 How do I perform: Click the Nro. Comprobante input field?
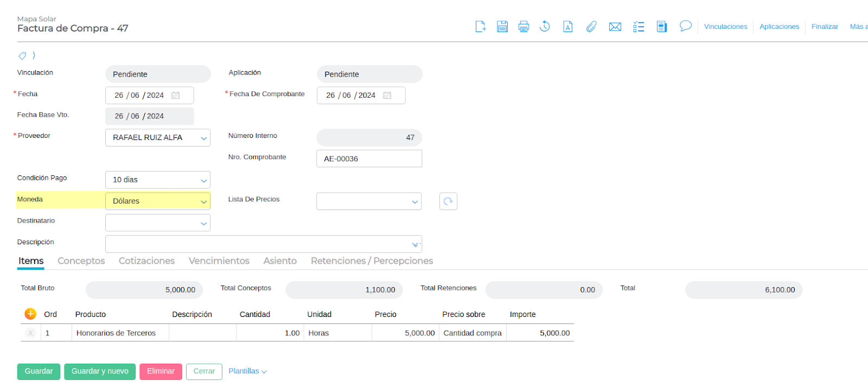(369, 159)
